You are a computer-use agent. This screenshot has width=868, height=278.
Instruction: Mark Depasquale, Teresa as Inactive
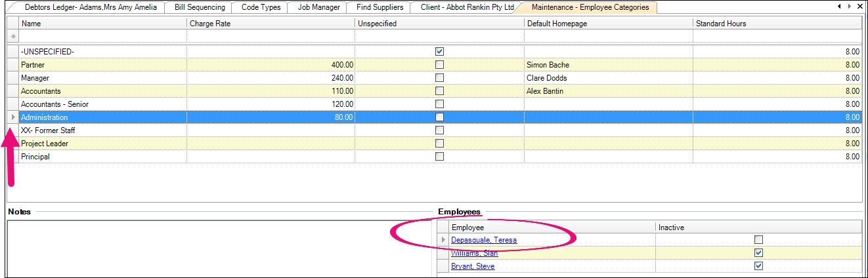[x=758, y=240]
